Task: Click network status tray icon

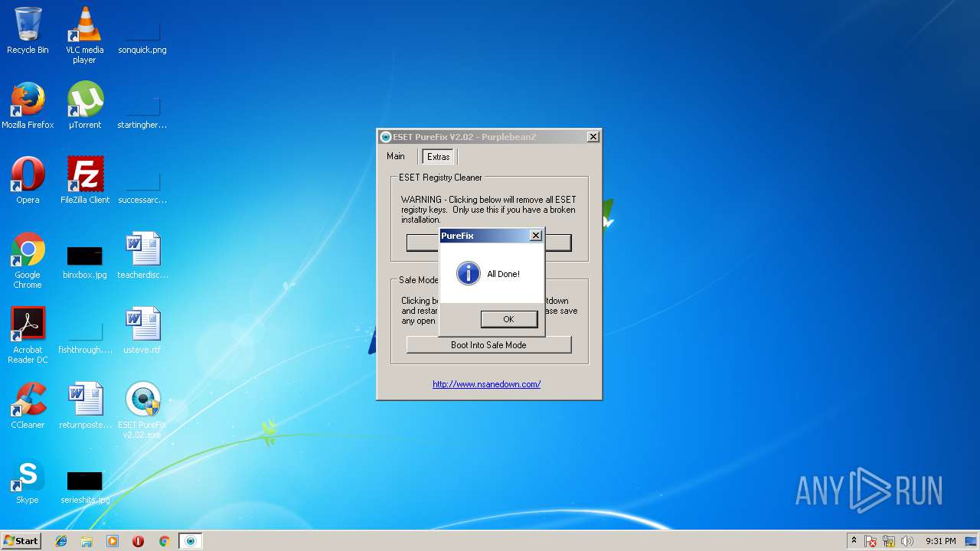Action: pyautogui.click(x=890, y=541)
